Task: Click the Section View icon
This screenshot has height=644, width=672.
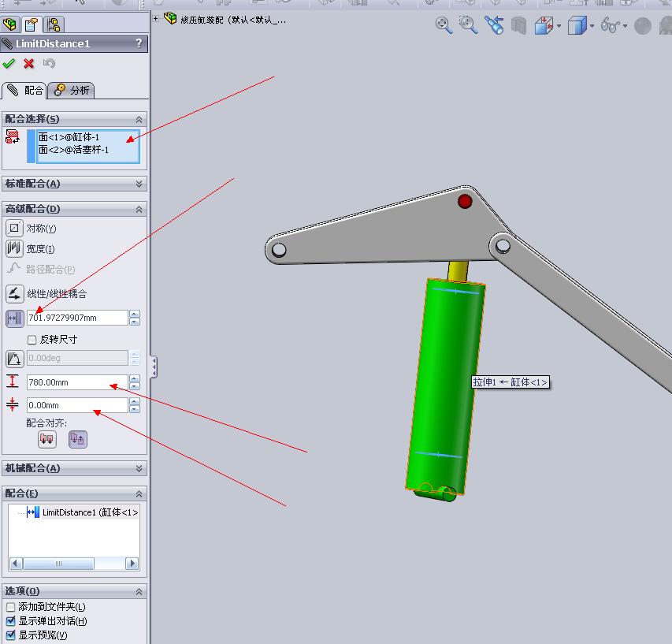Action: click(518, 26)
